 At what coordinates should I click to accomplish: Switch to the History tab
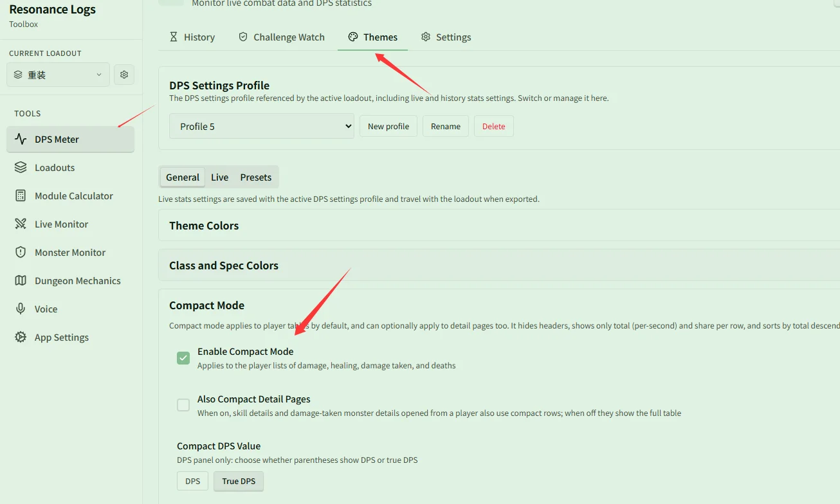click(192, 37)
